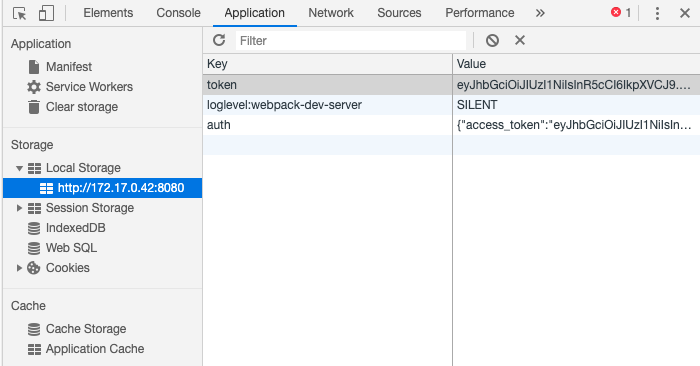Select Session Storage item
The height and width of the screenshot is (366, 700).
[x=90, y=208]
